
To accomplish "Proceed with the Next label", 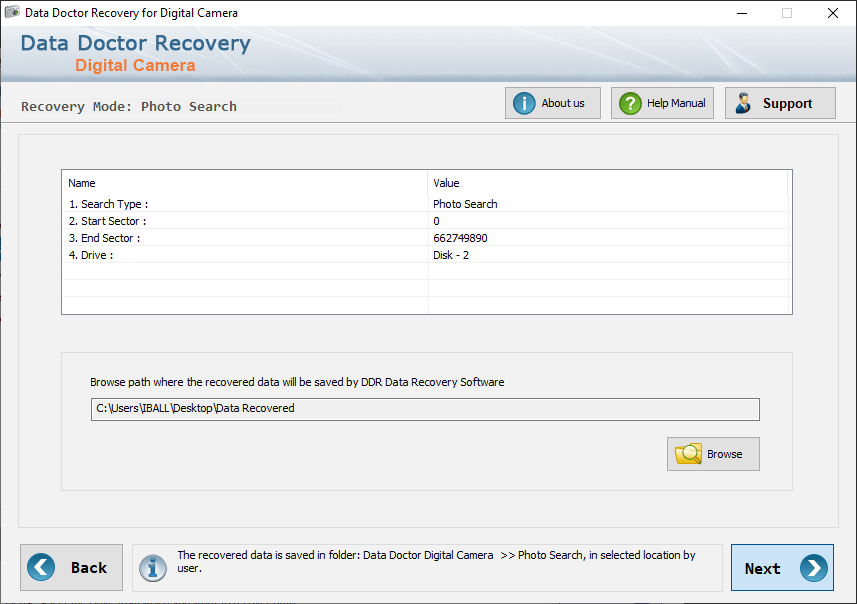I will (x=762, y=568).
